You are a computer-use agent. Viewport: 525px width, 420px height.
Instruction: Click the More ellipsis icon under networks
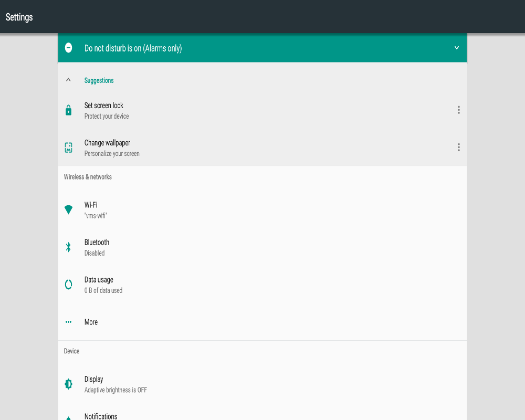click(x=68, y=322)
